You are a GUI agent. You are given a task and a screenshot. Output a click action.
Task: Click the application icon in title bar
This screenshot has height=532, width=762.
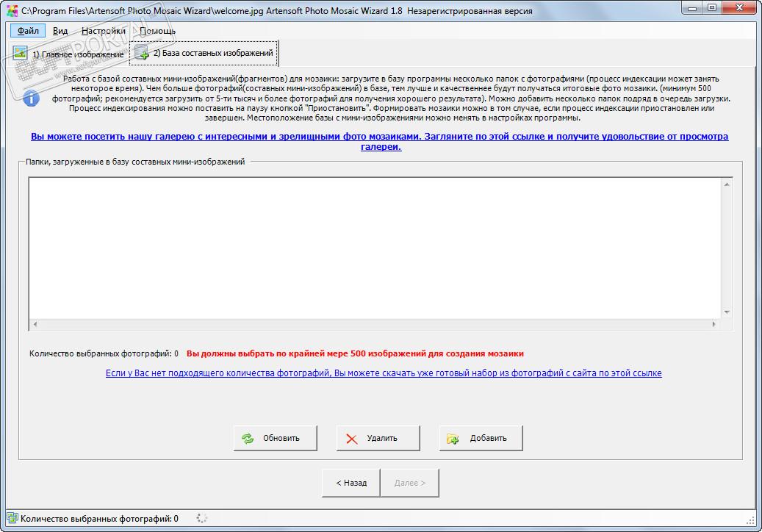pos(12,10)
